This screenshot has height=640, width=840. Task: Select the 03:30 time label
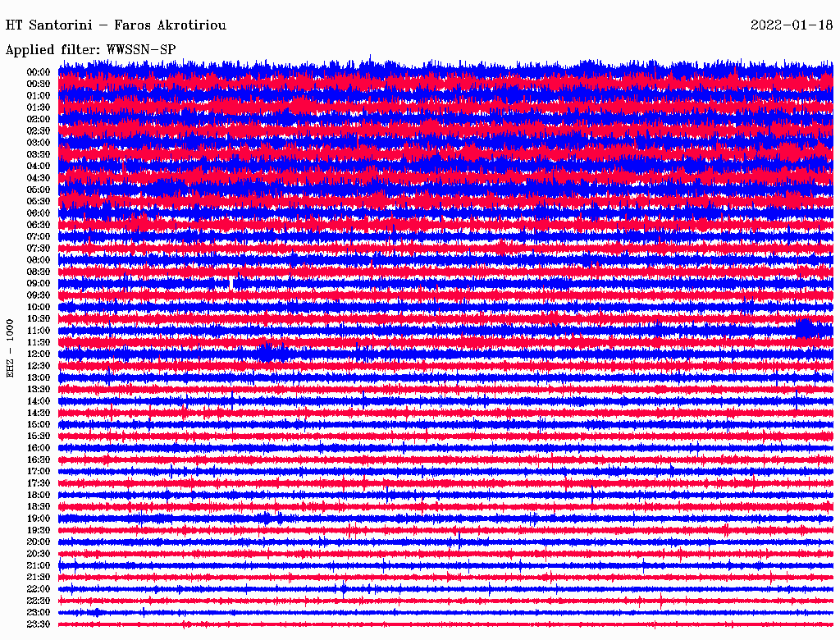pos(39,155)
